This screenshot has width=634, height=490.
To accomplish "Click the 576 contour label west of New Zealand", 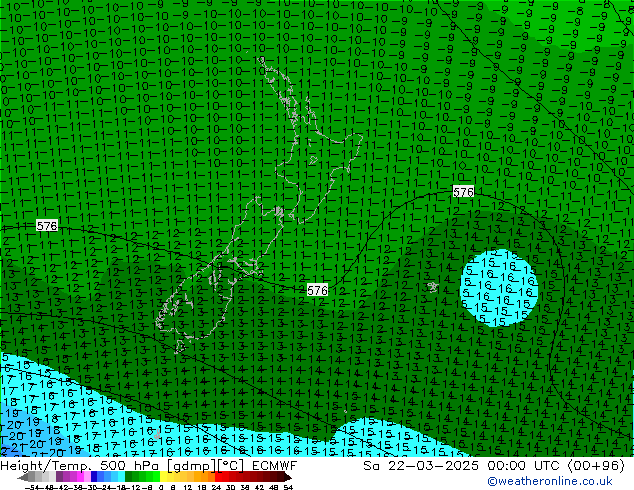I will coord(47,226).
